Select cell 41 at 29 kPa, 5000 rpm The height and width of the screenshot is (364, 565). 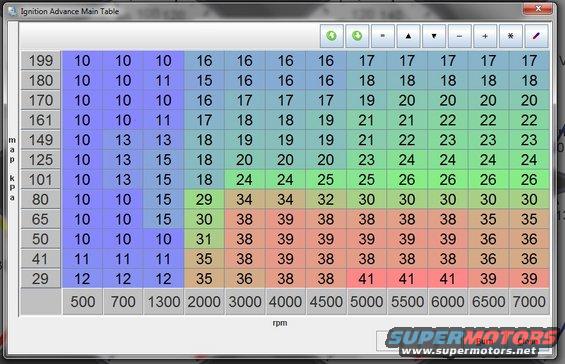coord(367,279)
